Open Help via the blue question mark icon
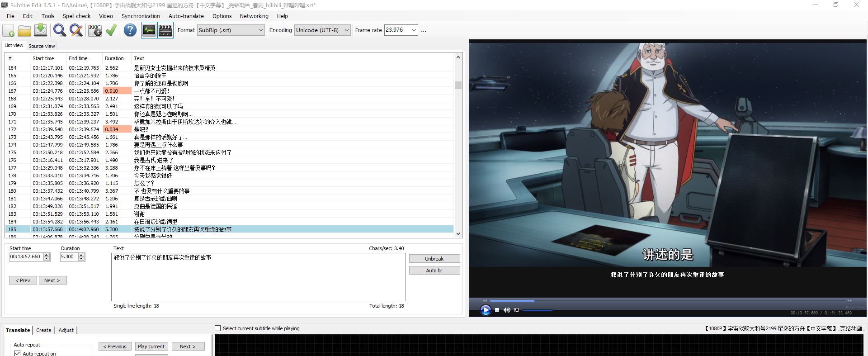This screenshot has width=868, height=356. 130,30
